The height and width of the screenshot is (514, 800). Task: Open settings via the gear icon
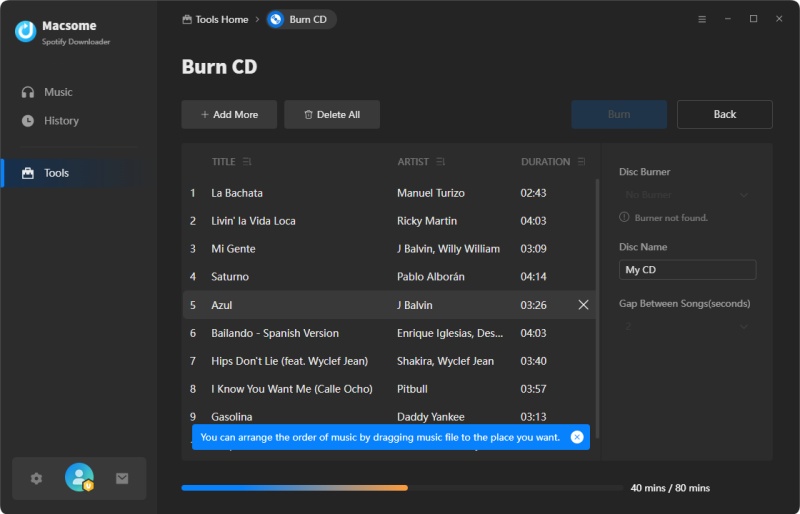coord(36,478)
